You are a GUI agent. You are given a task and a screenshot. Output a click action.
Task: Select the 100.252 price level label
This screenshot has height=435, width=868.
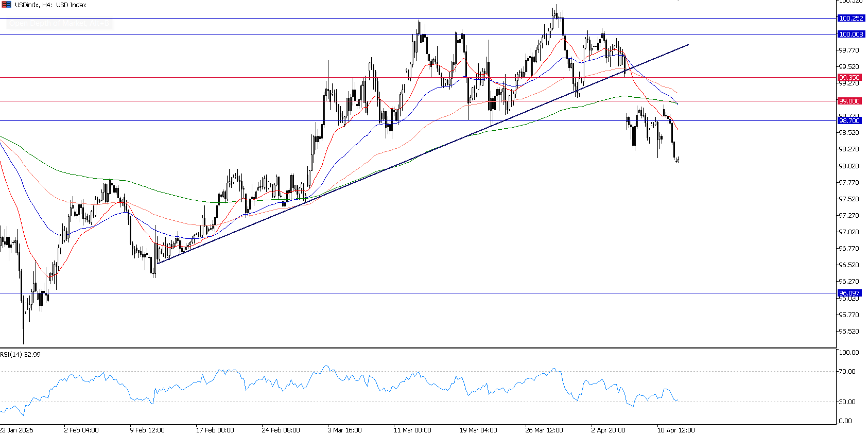click(850, 18)
